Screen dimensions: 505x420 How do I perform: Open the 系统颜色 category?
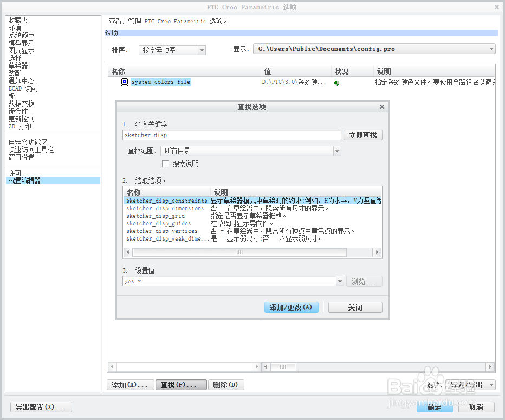pos(21,35)
